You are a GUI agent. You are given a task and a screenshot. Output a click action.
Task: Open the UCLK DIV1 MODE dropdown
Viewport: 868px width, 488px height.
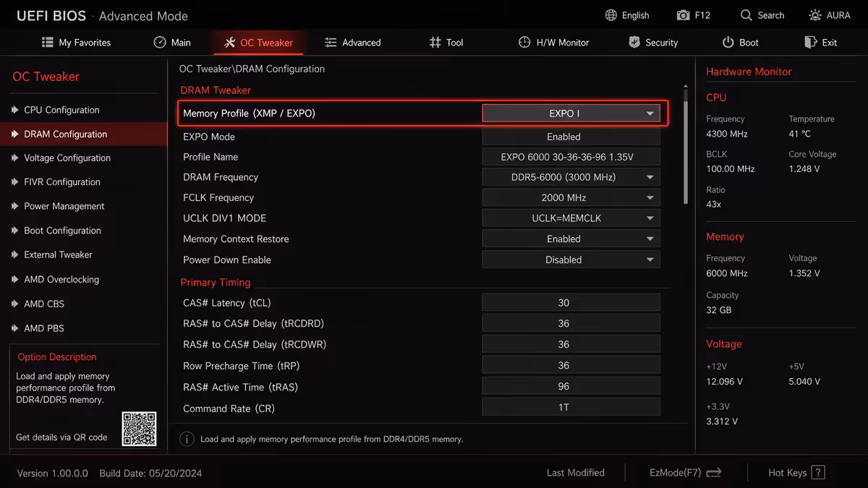(571, 218)
